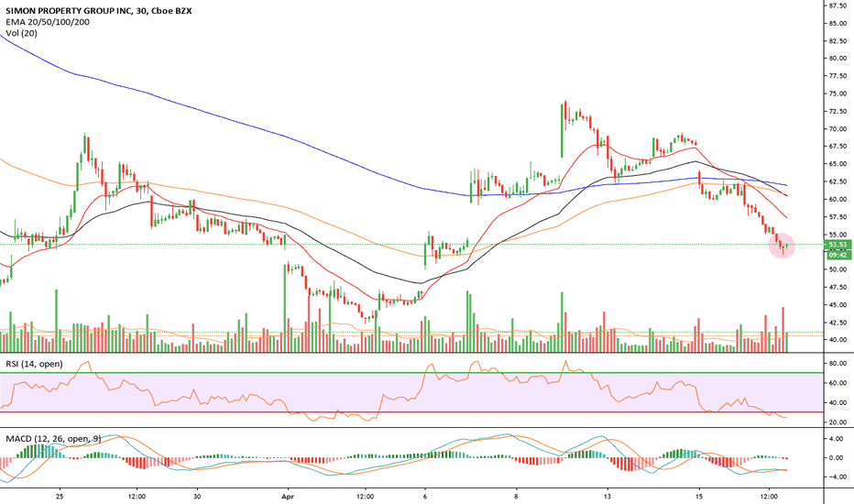This screenshot has height=504, width=854.
Task: Click the 8 date label on time axis
Action: 516,497
